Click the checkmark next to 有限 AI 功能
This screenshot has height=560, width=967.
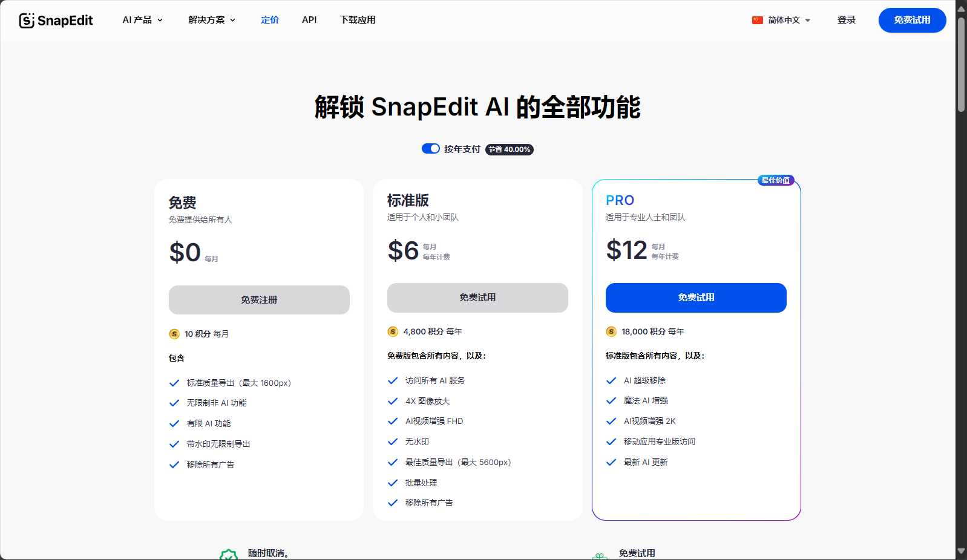pyautogui.click(x=174, y=423)
